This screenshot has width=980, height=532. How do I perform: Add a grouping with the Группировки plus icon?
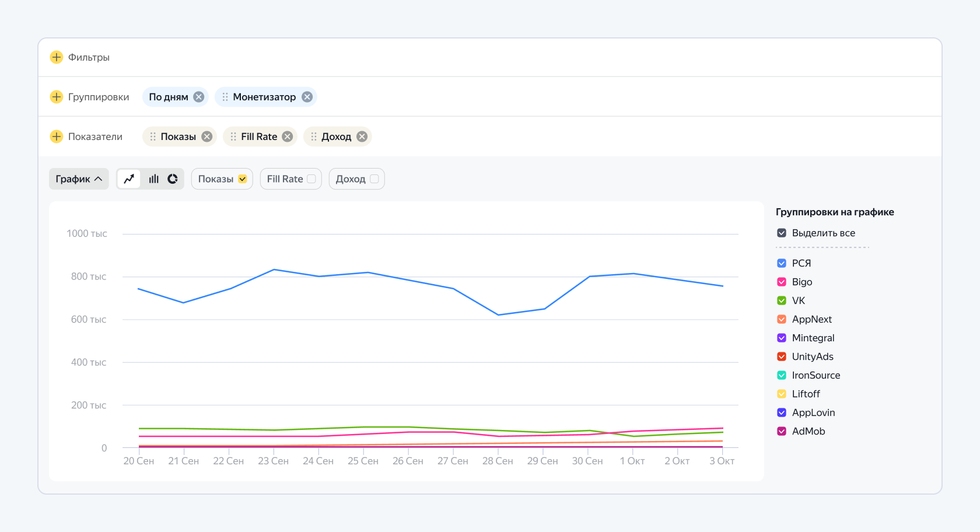click(57, 97)
